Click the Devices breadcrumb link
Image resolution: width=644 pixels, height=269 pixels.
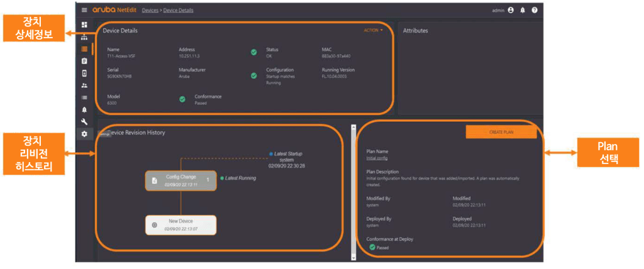(150, 11)
